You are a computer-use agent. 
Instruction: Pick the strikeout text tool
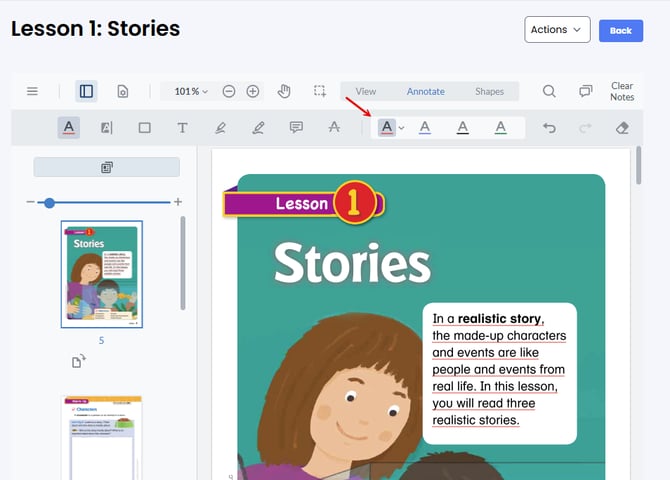[x=334, y=128]
